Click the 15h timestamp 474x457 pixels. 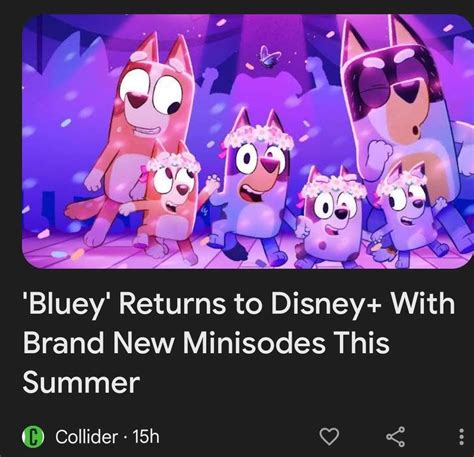tap(146, 436)
